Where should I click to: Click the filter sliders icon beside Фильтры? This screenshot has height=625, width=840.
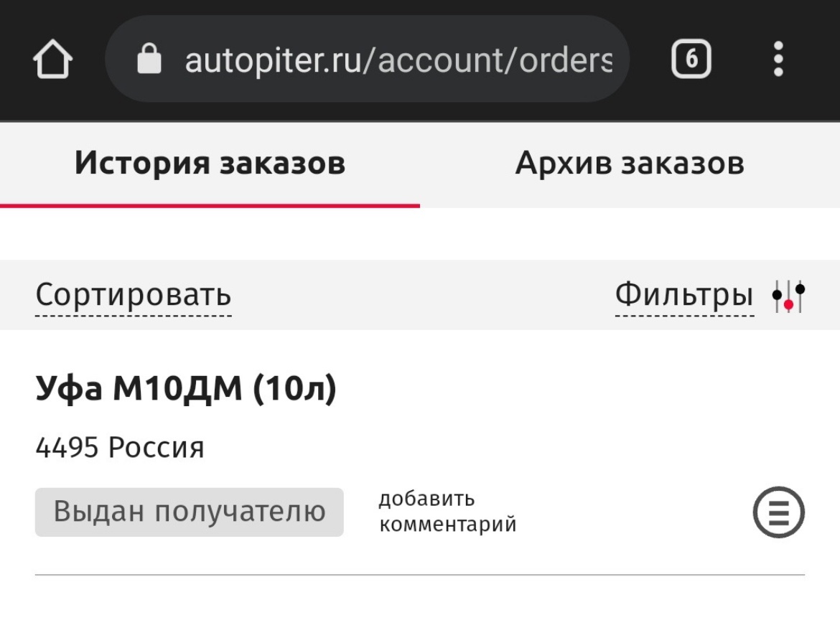point(788,296)
